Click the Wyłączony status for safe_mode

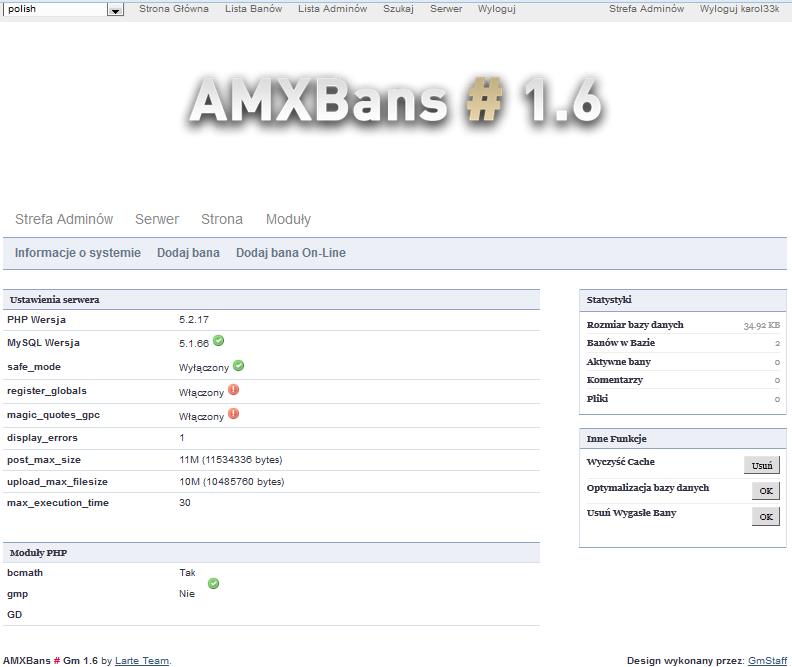[204, 368]
